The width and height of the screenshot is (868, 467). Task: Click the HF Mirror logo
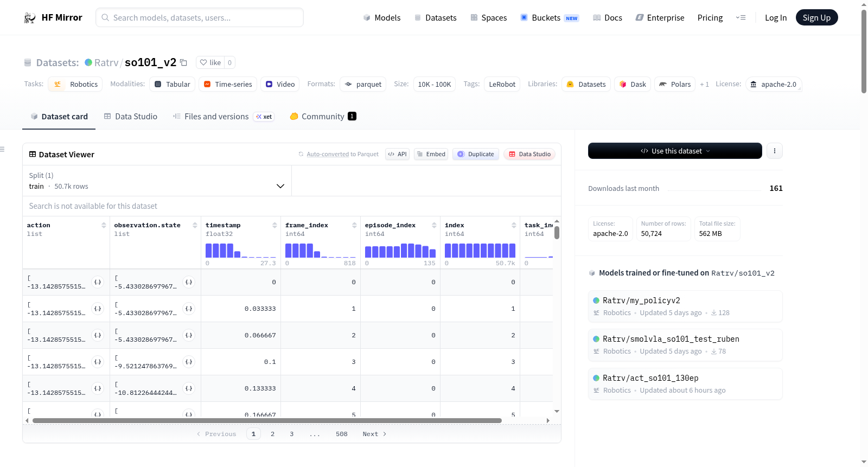(53, 17)
